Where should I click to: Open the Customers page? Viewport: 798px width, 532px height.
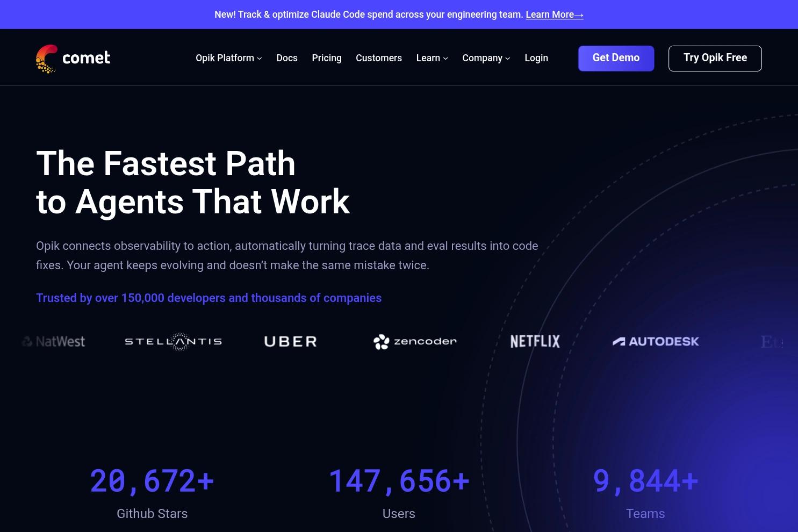[379, 58]
